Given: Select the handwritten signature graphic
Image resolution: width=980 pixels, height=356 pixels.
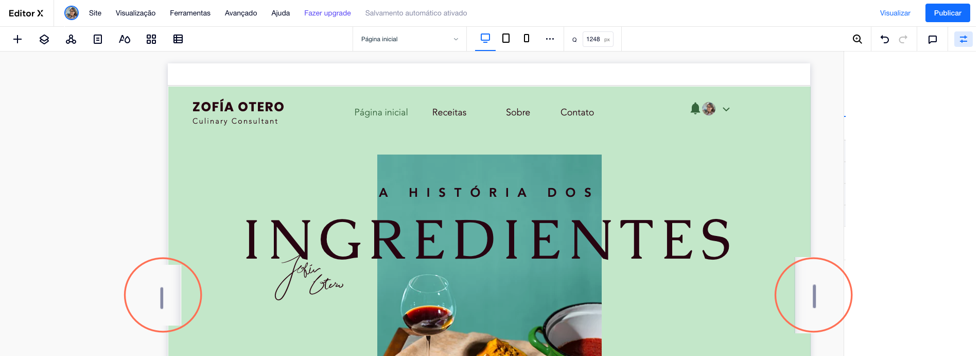Looking at the screenshot, I should 309,277.
